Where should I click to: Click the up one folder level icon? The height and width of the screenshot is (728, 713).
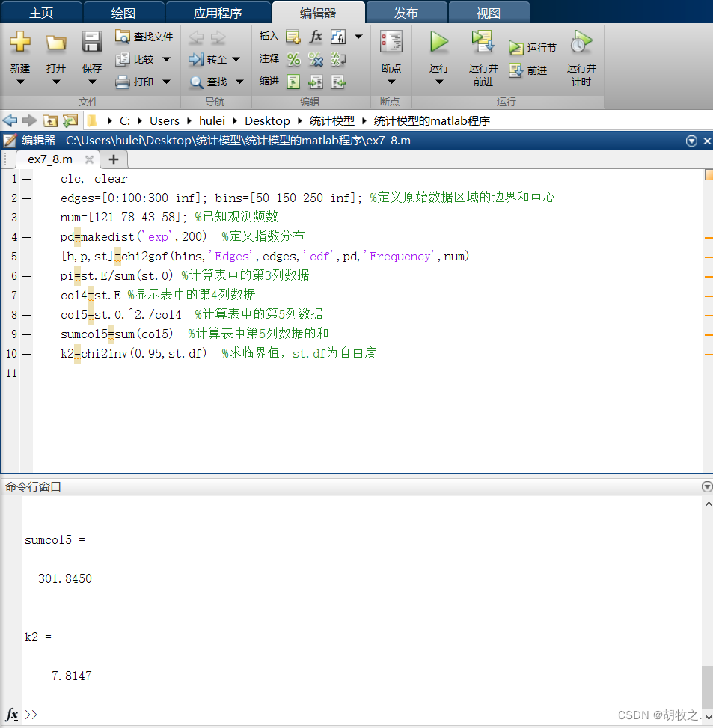pyautogui.click(x=50, y=121)
